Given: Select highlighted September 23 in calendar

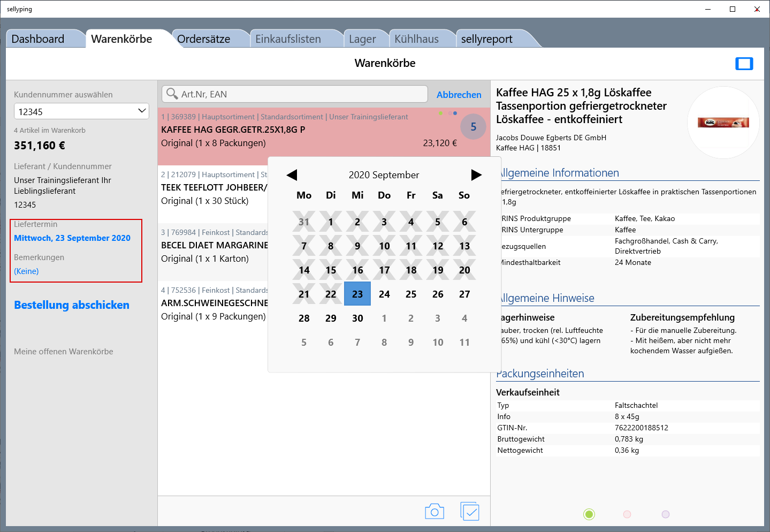Looking at the screenshot, I should (x=357, y=294).
